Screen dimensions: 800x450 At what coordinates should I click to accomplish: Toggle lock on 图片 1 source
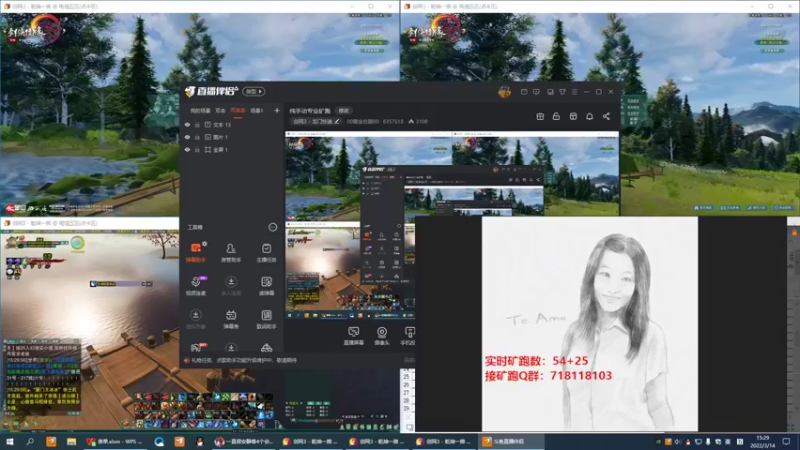(x=197, y=137)
